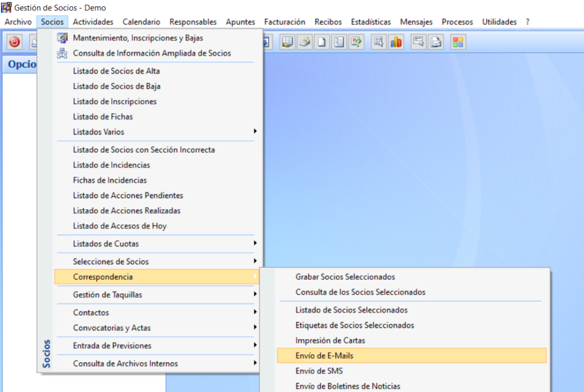Choose Mantenimiento, Inscripciones y Bajas
Screen dimensions: 584x392
click(138, 38)
